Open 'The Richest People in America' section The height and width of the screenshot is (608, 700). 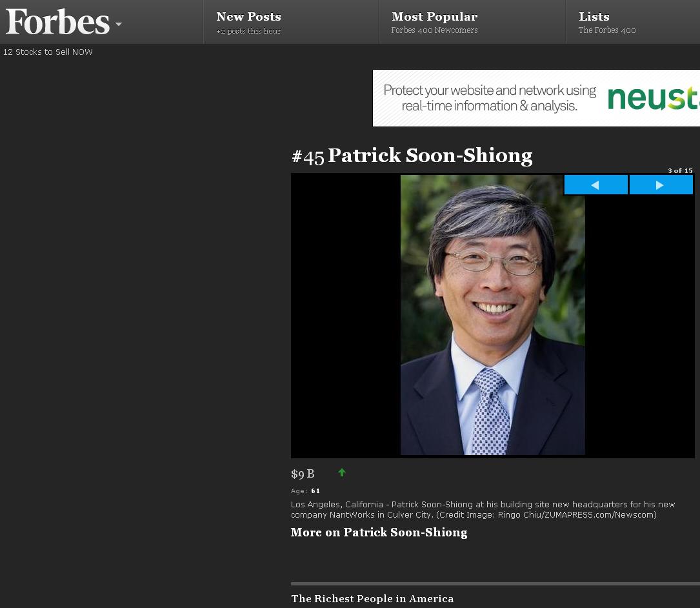(372, 598)
